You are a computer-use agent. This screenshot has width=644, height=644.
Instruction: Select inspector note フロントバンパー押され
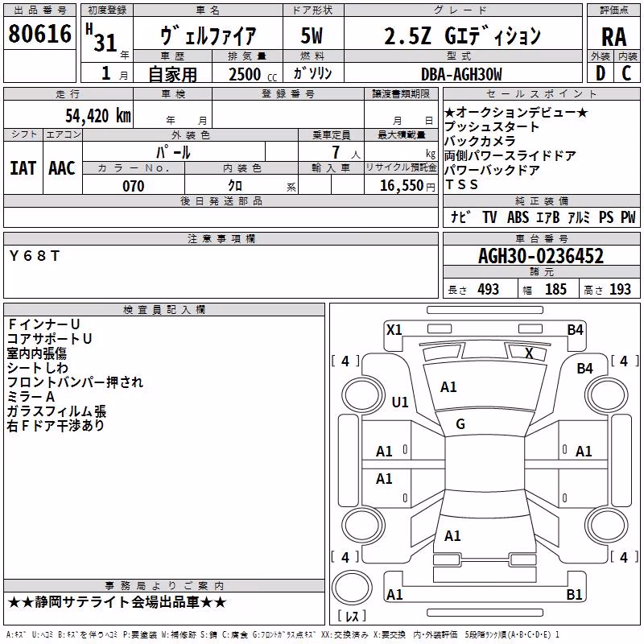(75, 382)
